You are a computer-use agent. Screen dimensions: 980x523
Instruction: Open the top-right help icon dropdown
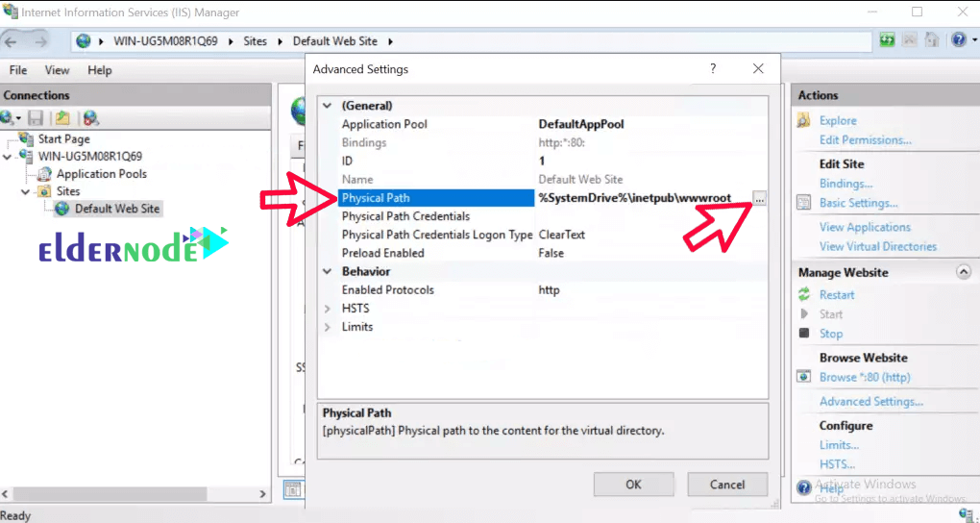[x=972, y=40]
